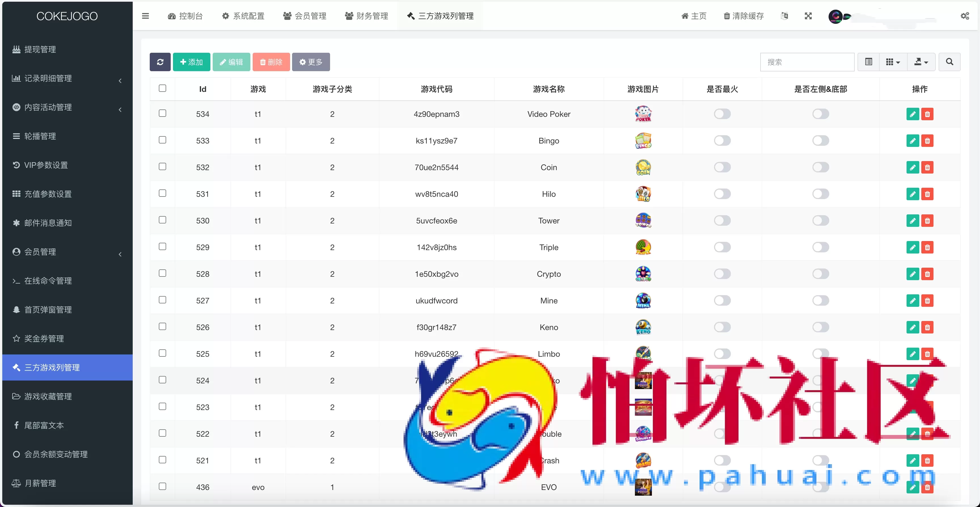Enable the 是否左侧&底部 switch for Keno
Screen dimensions: 980x507
820,327
